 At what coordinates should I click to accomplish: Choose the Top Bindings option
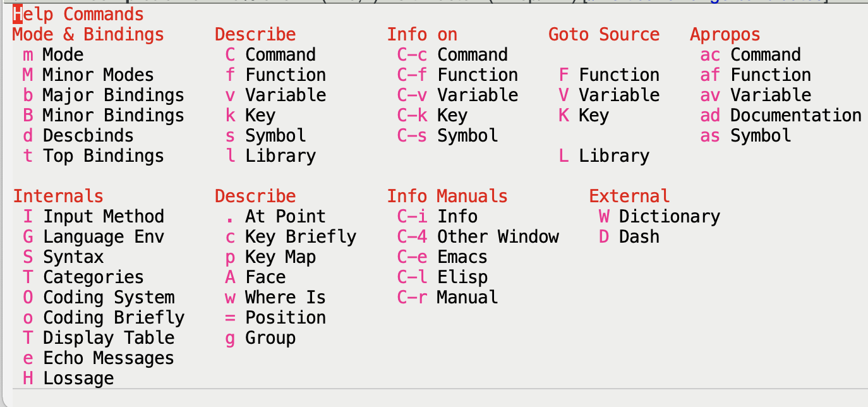point(102,156)
